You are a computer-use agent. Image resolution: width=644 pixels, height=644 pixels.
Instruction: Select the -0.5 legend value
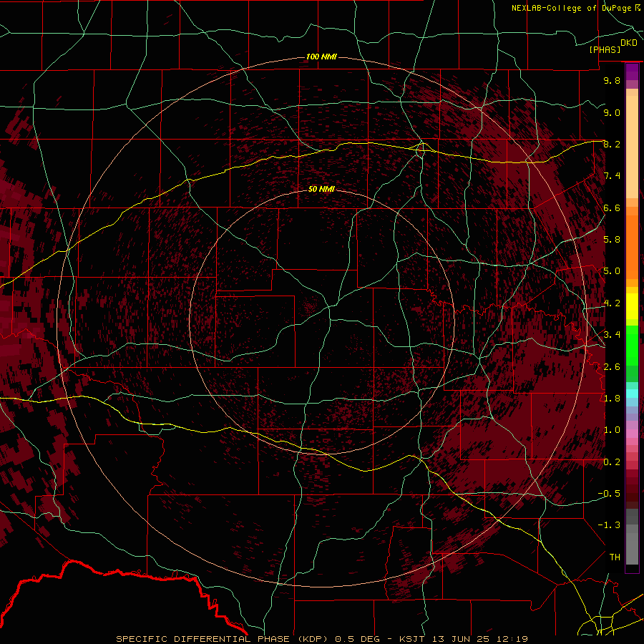pos(609,494)
